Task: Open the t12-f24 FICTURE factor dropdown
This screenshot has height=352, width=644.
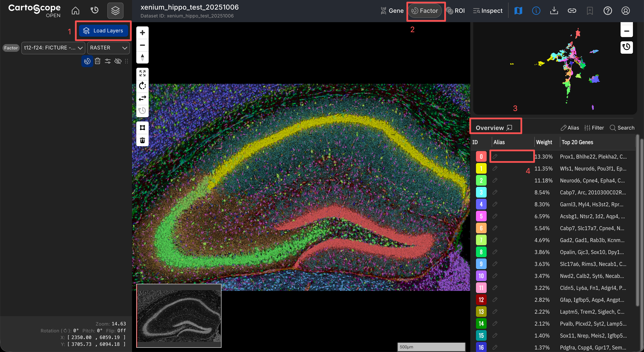Action: (53, 48)
